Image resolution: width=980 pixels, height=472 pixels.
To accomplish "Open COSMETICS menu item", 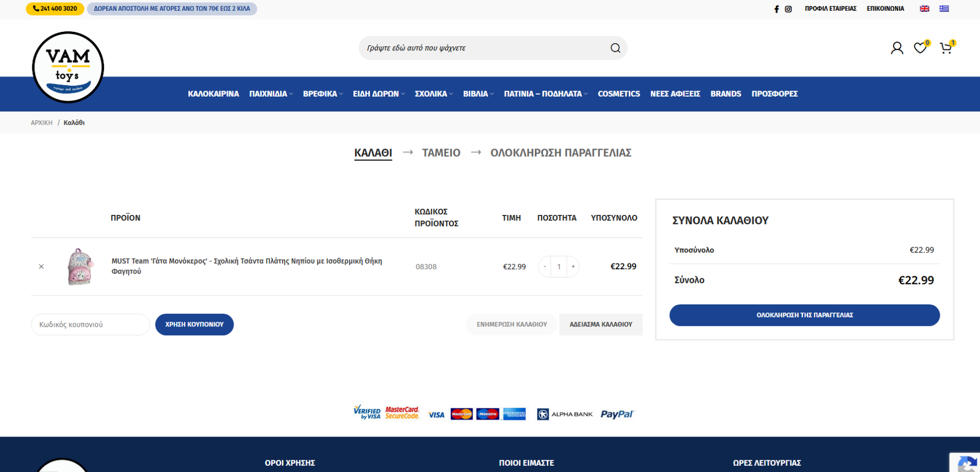I will [619, 94].
